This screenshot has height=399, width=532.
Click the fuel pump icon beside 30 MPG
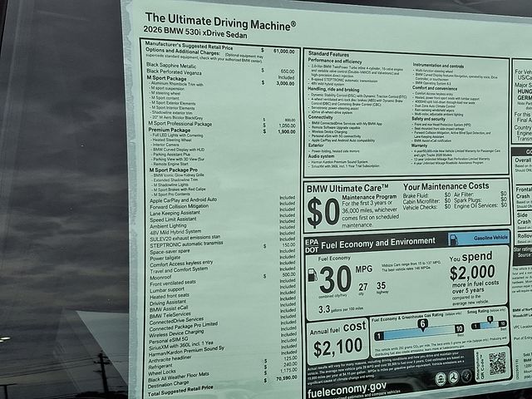[x=313, y=275]
